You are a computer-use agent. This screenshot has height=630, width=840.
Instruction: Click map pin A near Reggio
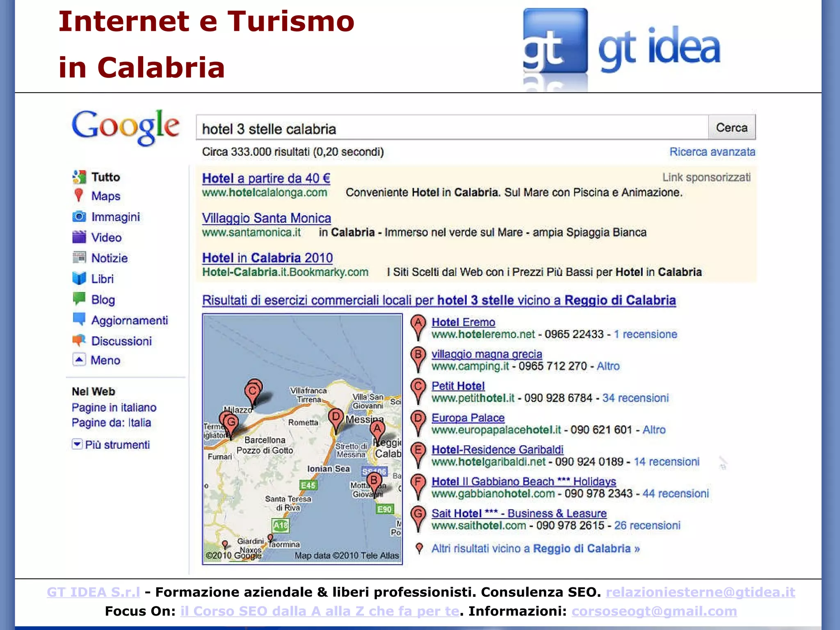click(377, 433)
